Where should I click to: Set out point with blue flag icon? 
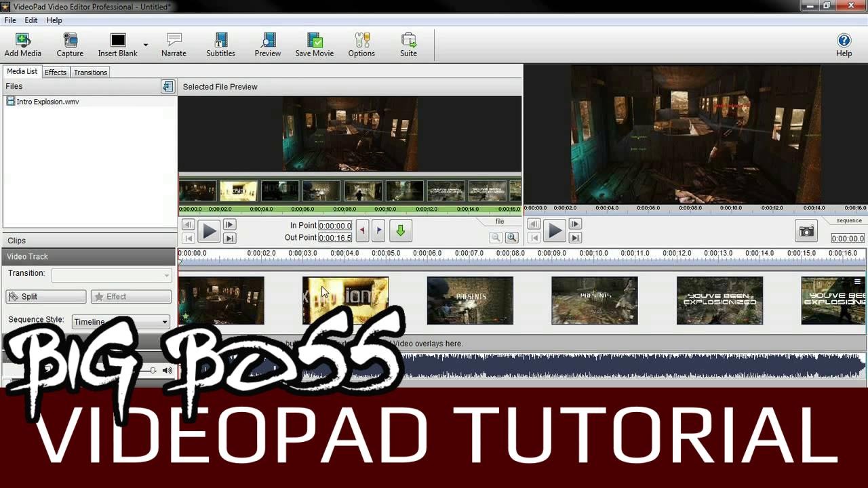(378, 231)
